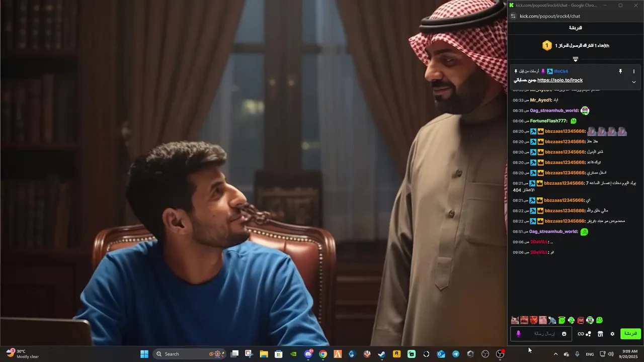Click bbzzaas12345666 username at first 08:22 message
The height and width of the screenshot is (362, 644).
[x=565, y=211]
